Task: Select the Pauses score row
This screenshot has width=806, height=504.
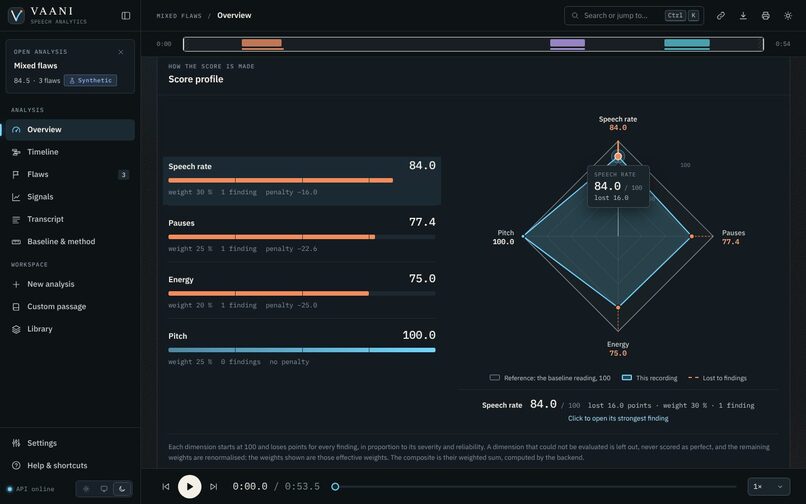Action: click(302, 235)
